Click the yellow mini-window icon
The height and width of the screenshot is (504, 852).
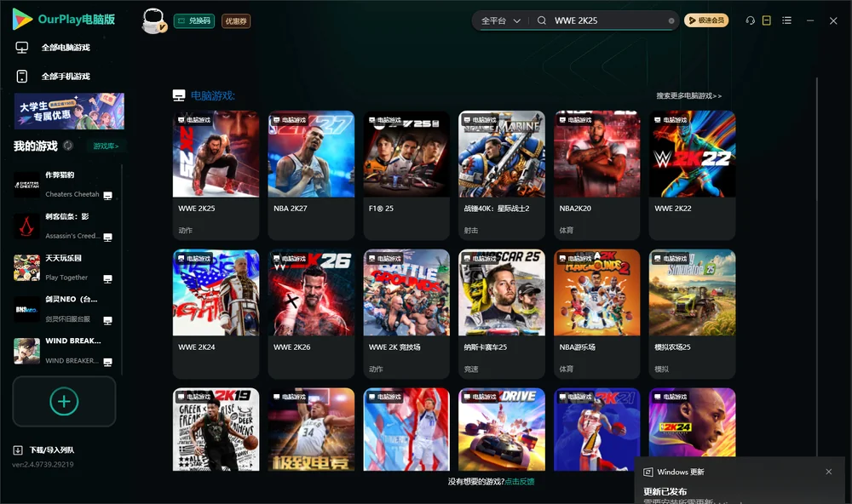pos(767,20)
